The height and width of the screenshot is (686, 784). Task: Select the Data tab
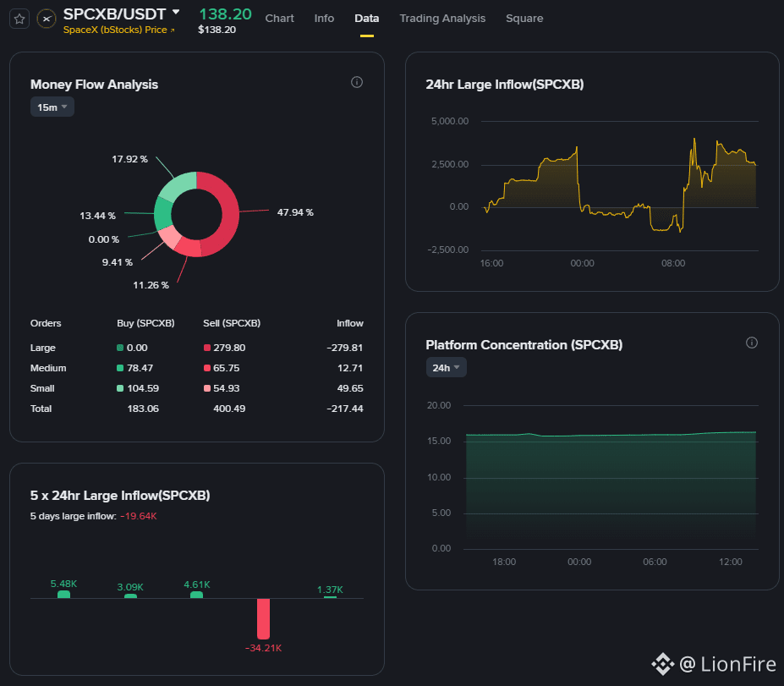[x=366, y=19]
